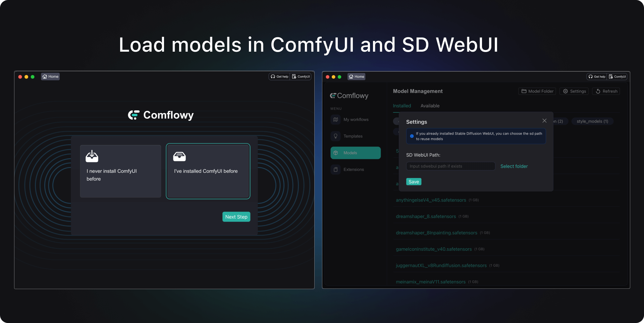Click anythingelseV4_v45.safetensors model row
The height and width of the screenshot is (323, 644).
(x=506, y=200)
